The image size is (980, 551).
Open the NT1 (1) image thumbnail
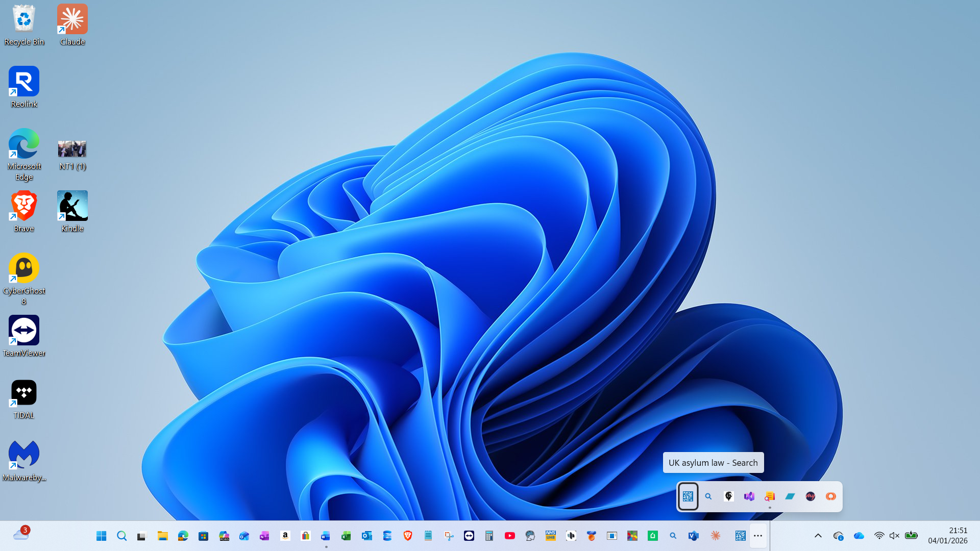coord(72,149)
